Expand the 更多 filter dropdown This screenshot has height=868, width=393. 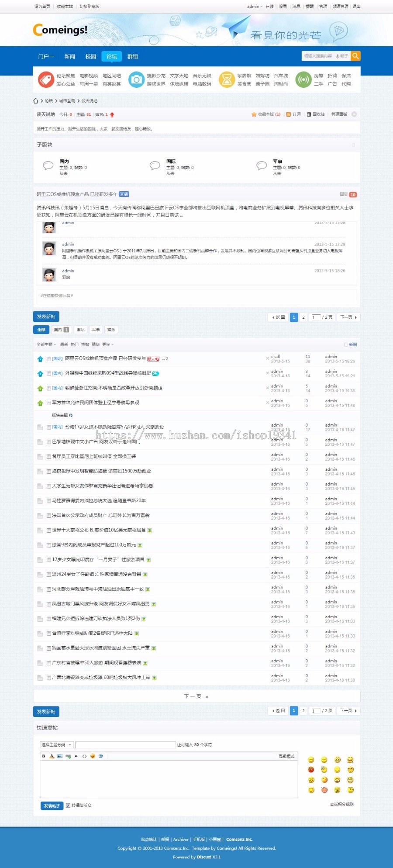108,344
